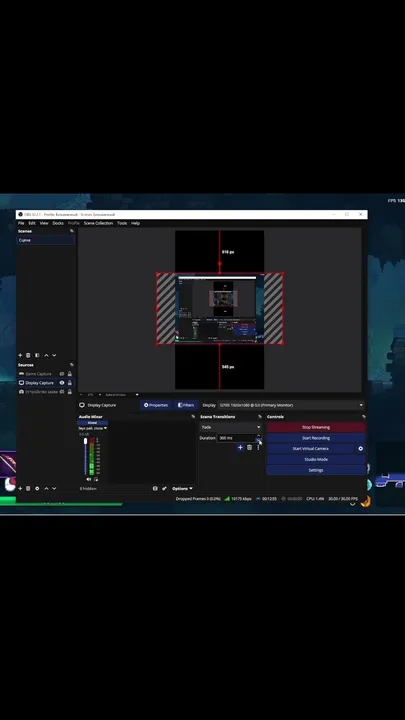Screen dimensions: 405x720
Task: Add a scene transition with plus icon
Action: 240,447
